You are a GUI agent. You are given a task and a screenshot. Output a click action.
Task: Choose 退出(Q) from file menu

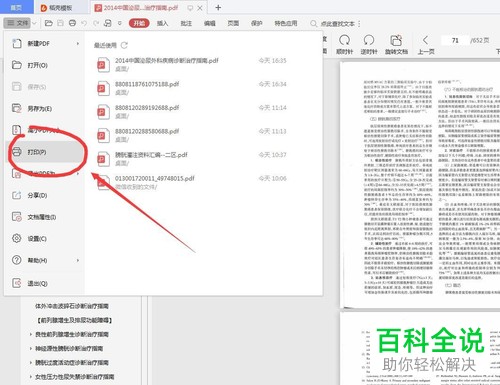click(x=45, y=283)
